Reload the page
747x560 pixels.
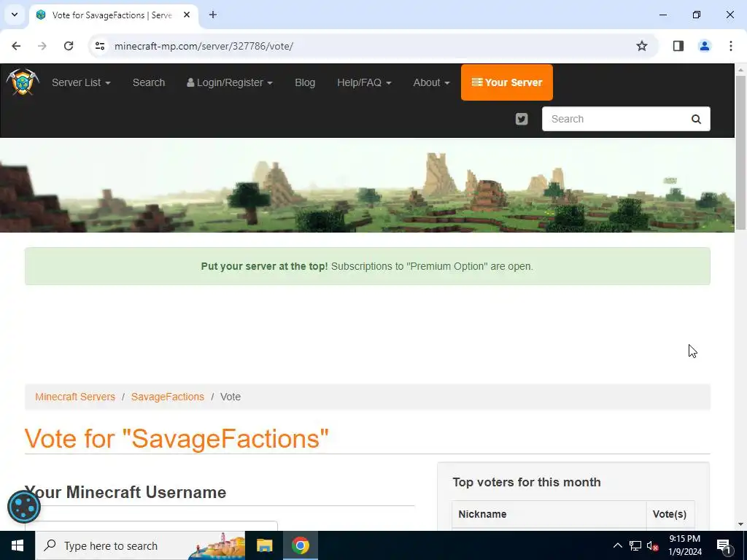[69, 46]
